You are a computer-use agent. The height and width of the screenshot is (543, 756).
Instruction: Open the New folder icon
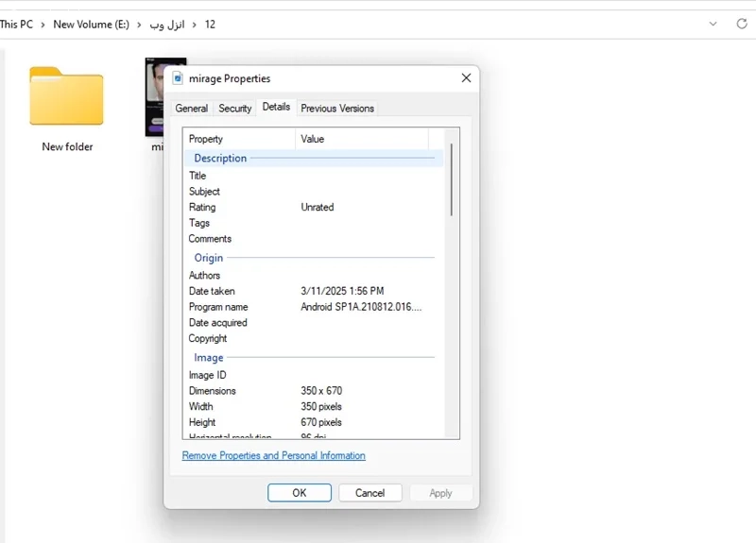(66, 96)
